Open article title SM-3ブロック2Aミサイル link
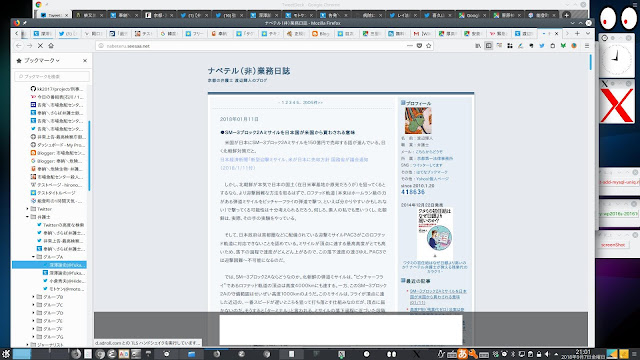Image resolution: width=640 pixels, height=360 pixels. (x=287, y=133)
